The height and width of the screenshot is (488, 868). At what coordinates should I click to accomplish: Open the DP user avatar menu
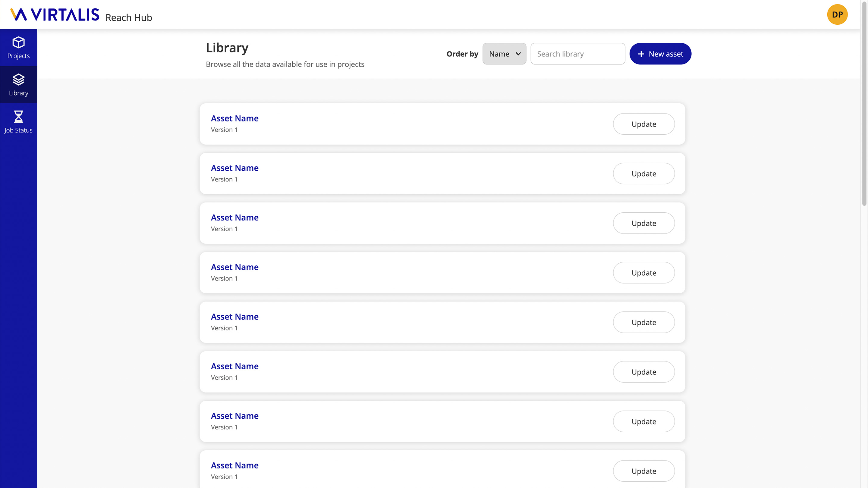pyautogui.click(x=837, y=14)
